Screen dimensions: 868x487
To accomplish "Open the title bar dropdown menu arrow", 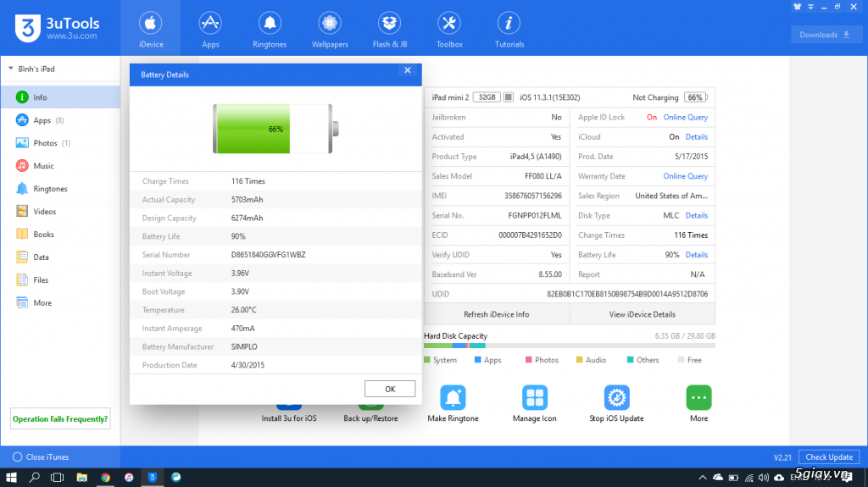I will tap(810, 7).
